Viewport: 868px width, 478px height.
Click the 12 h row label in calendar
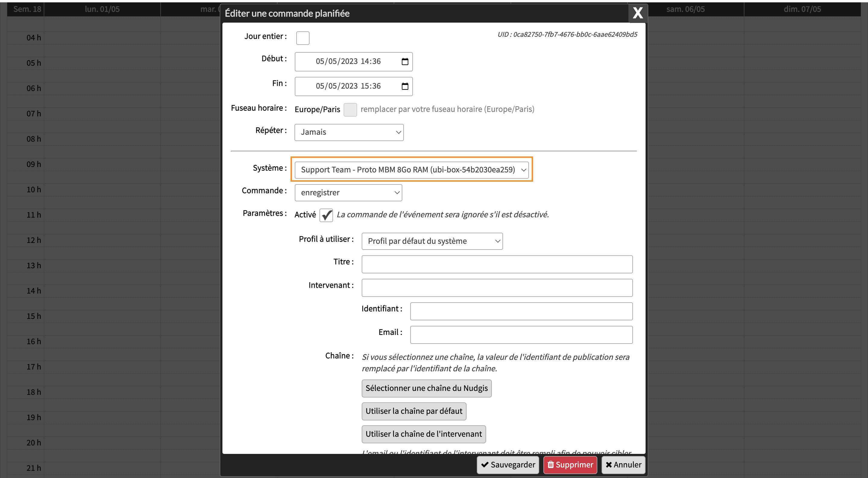coord(34,240)
